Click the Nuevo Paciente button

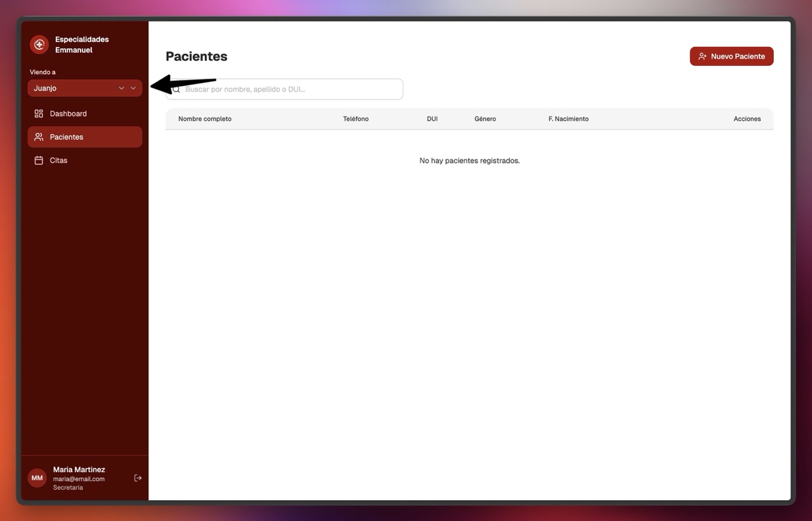pos(731,56)
